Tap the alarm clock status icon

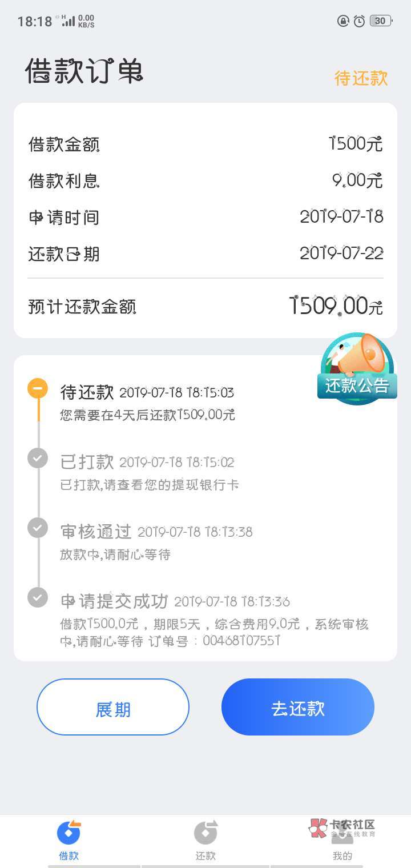[359, 21]
